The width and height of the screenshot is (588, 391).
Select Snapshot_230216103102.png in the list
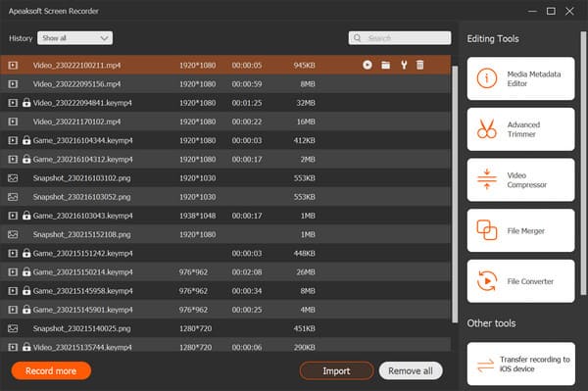[225, 178]
